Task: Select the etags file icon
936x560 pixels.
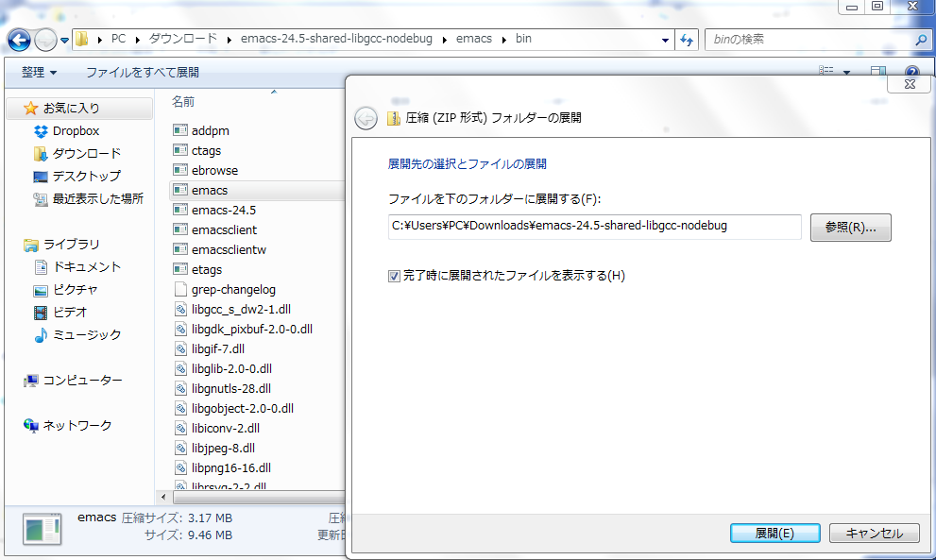Action: (180, 268)
